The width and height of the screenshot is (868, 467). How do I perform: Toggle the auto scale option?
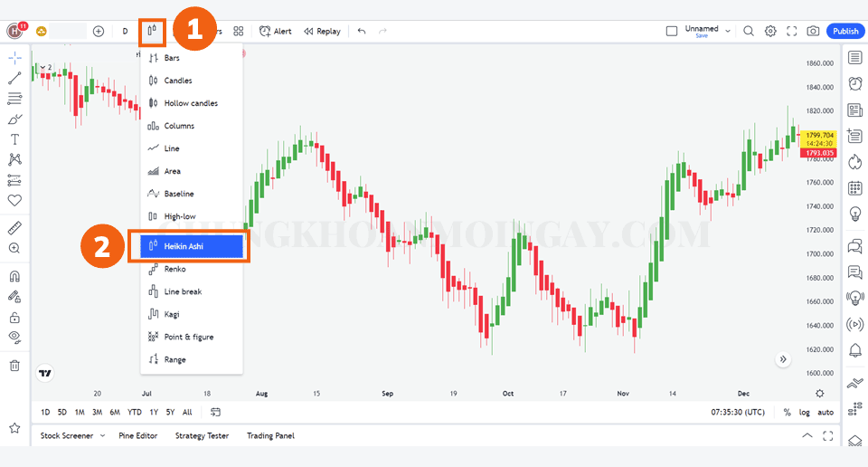826,413
